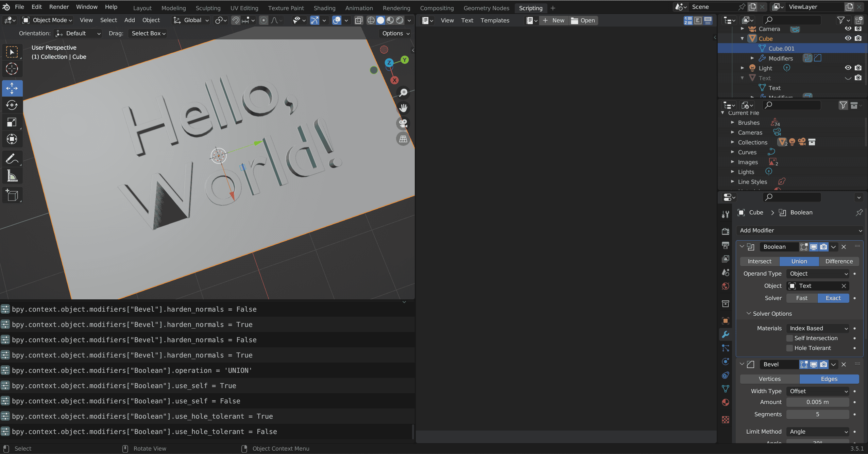This screenshot has width=868, height=454.
Task: Click the Bevel Amount field
Action: pos(818,402)
